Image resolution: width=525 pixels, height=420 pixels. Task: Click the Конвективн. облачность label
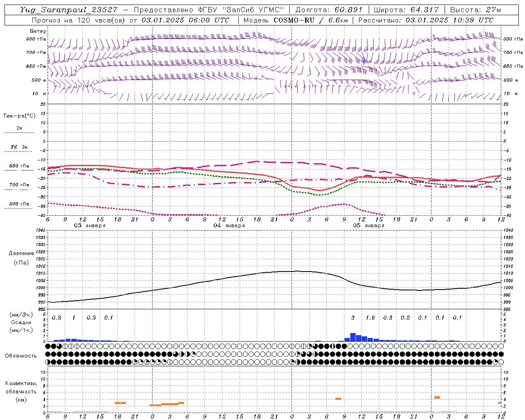[x=21, y=388]
